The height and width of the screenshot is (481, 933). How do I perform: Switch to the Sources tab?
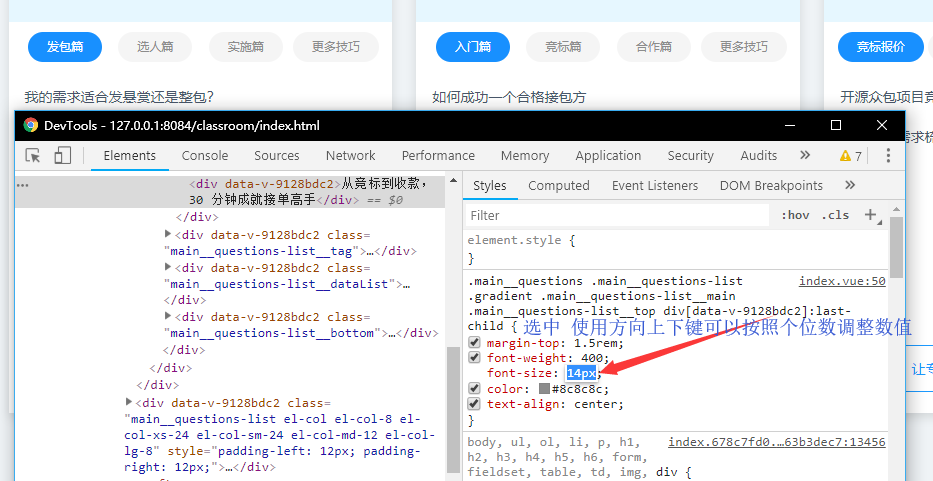pos(277,156)
